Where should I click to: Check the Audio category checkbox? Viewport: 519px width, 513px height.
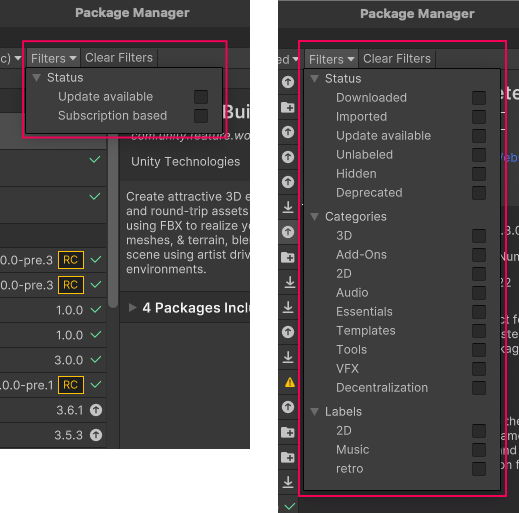[x=479, y=293]
